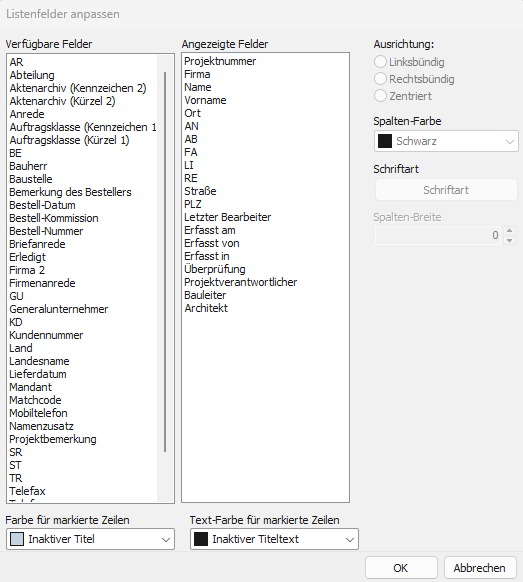Cancel with the Abbrechen button
523x582 pixels.
pos(480,568)
